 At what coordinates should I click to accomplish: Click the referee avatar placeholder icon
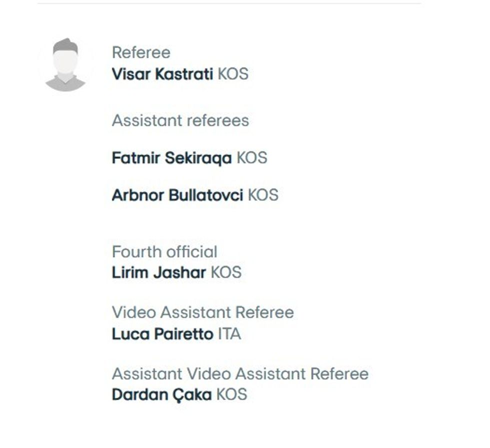click(65, 65)
